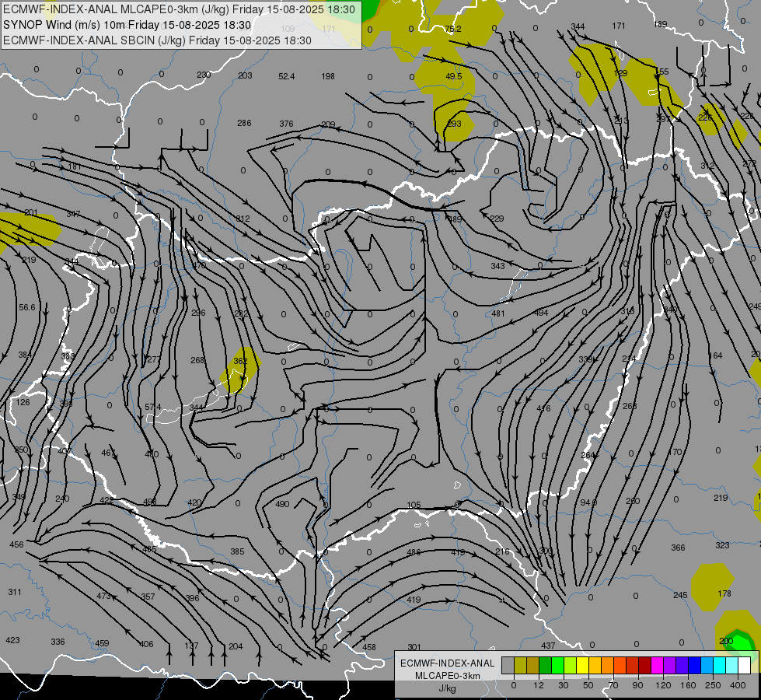Click the '343' value on the map
Image resolution: width=761 pixels, height=700 pixels.
tap(497, 266)
